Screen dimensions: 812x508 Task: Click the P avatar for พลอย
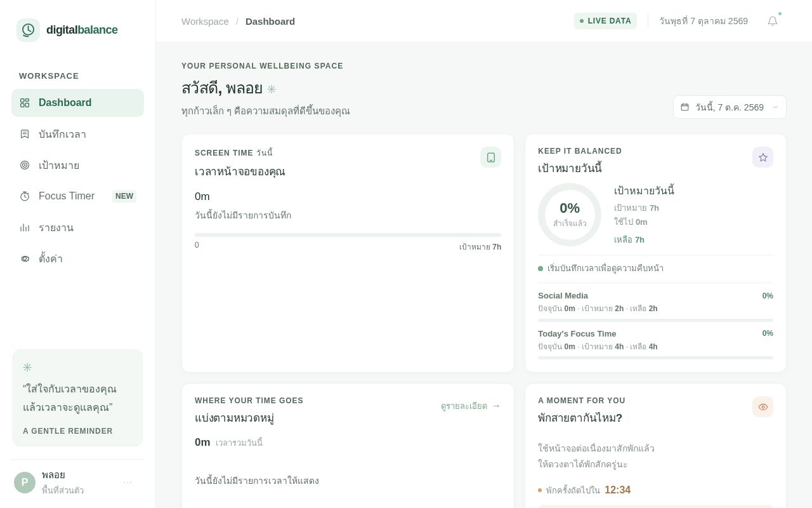pos(25,483)
